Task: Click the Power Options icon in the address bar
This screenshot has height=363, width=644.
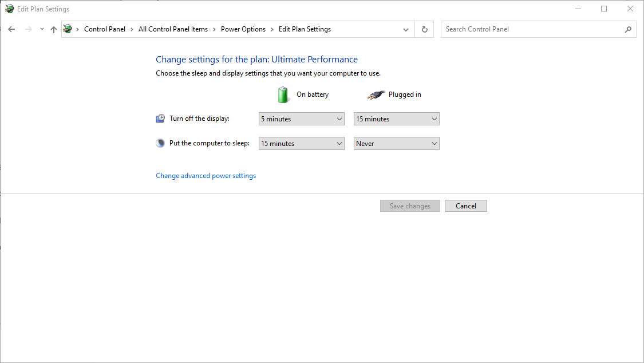Action: click(x=68, y=29)
